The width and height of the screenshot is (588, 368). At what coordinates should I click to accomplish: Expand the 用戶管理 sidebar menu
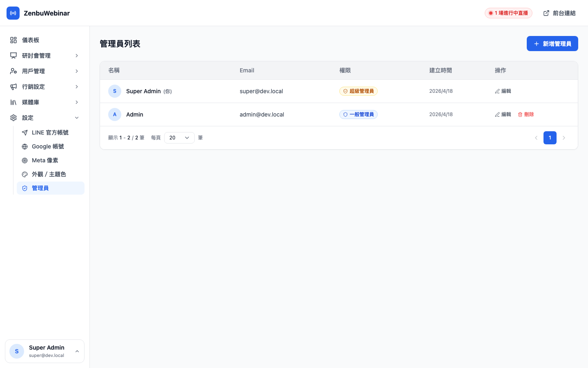pyautogui.click(x=45, y=71)
